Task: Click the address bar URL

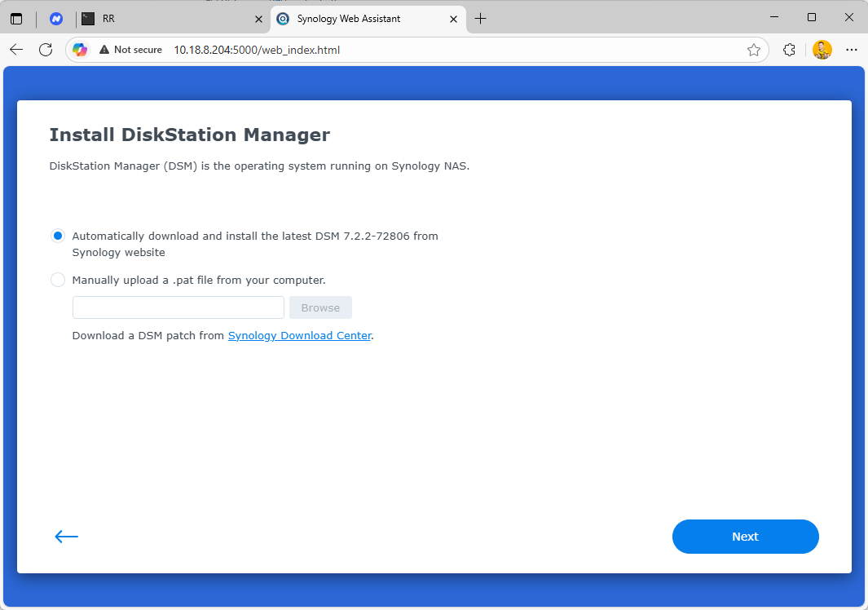Action: [x=257, y=50]
